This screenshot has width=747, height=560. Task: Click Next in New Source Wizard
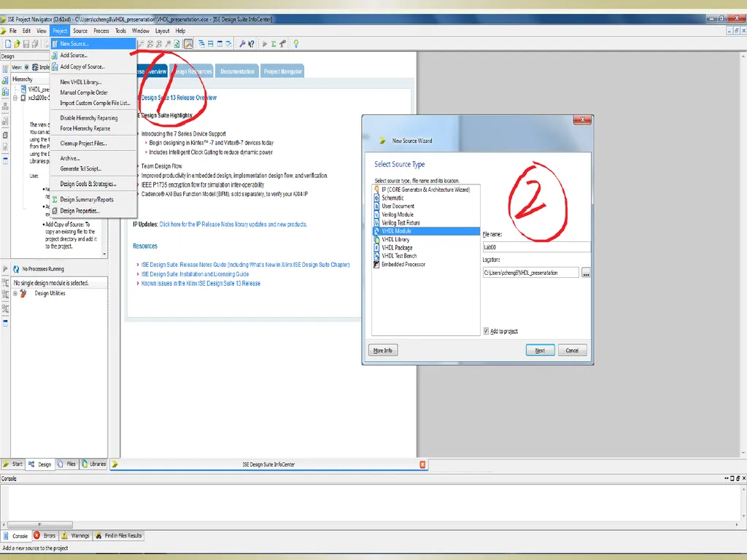pos(540,351)
